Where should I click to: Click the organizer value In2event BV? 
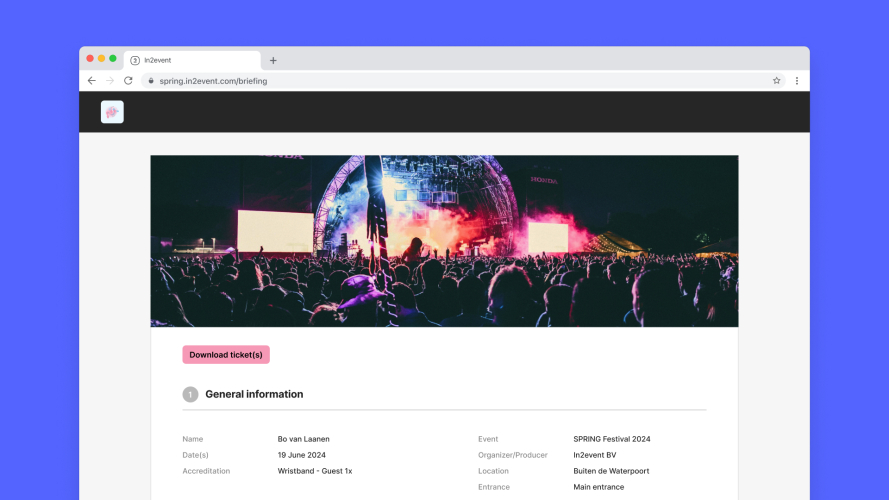point(595,455)
